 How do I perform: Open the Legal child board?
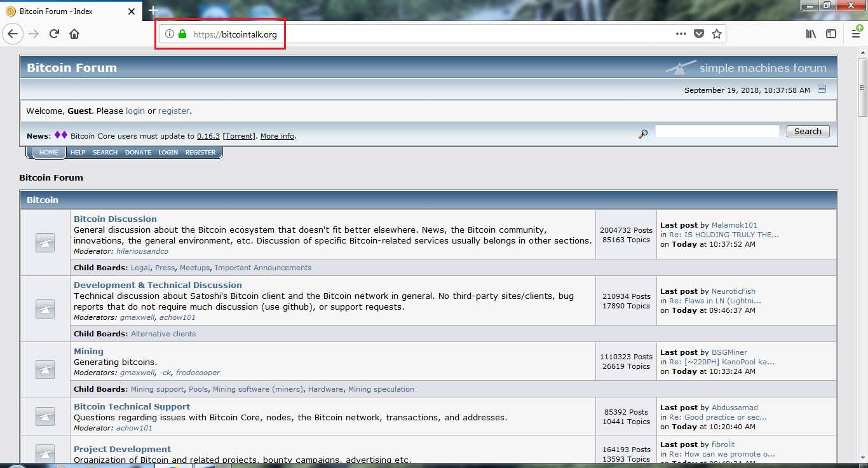[x=140, y=268]
